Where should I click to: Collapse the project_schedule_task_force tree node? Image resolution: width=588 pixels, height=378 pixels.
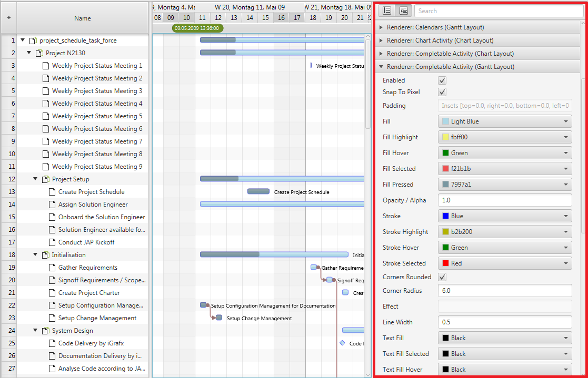click(x=23, y=40)
